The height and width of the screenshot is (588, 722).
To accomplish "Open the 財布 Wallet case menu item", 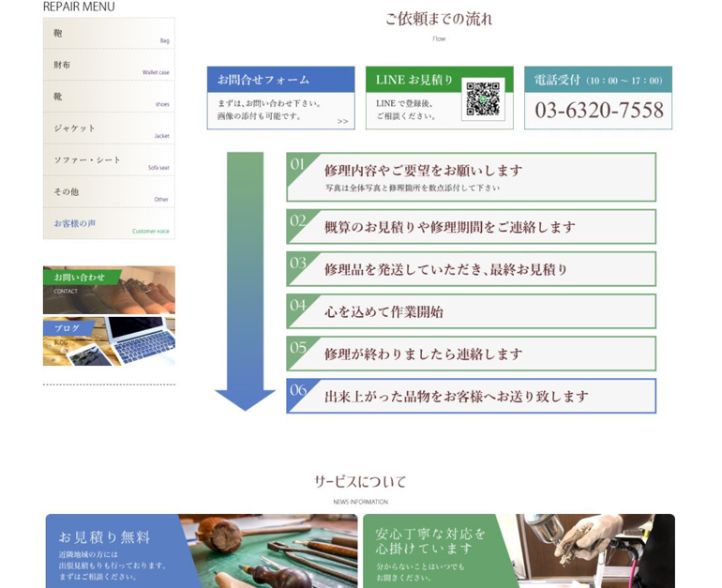I will click(x=109, y=65).
